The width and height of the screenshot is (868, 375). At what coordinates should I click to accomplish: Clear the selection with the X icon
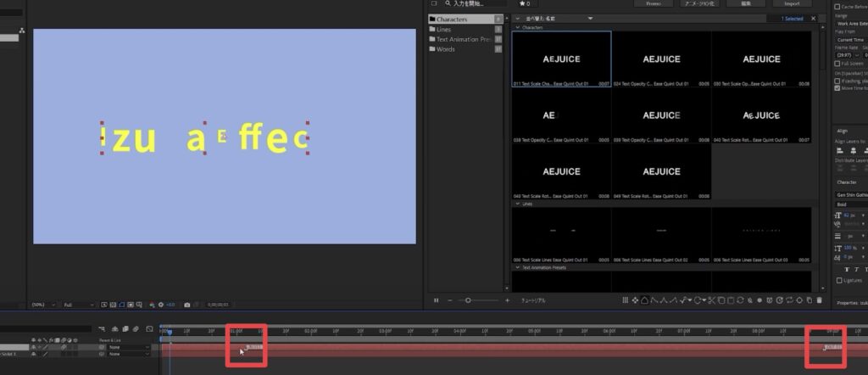point(815,19)
